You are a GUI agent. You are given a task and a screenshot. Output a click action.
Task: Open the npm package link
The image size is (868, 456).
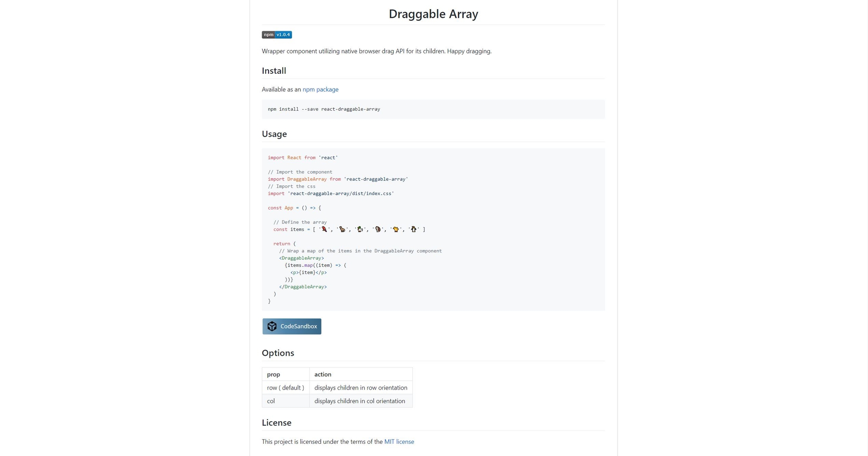pyautogui.click(x=320, y=89)
